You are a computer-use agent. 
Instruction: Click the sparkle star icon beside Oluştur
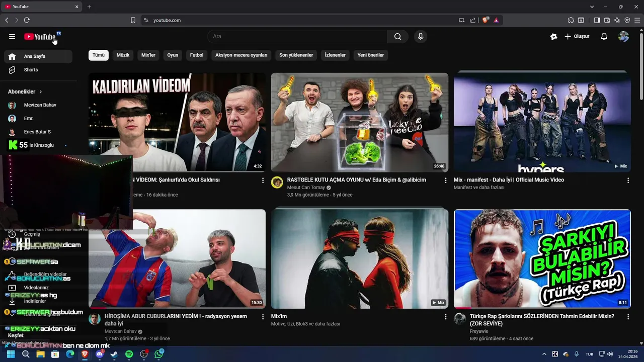coord(554,36)
